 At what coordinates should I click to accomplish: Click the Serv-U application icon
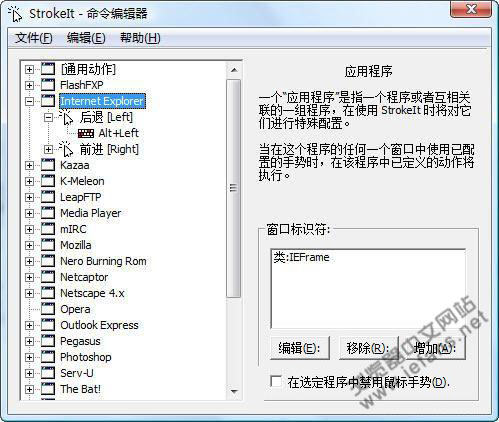(x=48, y=373)
